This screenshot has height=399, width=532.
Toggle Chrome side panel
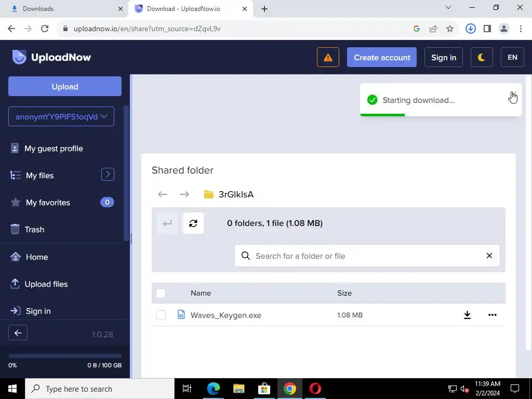[487, 29]
